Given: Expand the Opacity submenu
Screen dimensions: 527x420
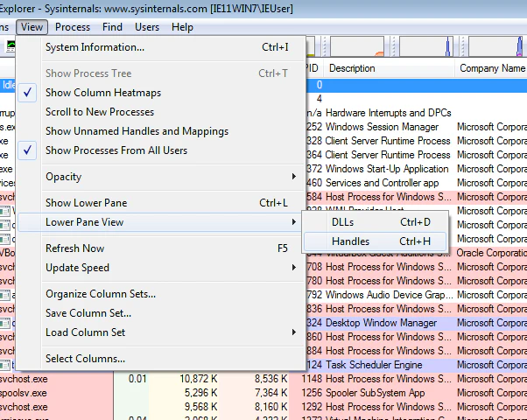Looking at the screenshot, I should [161, 177].
